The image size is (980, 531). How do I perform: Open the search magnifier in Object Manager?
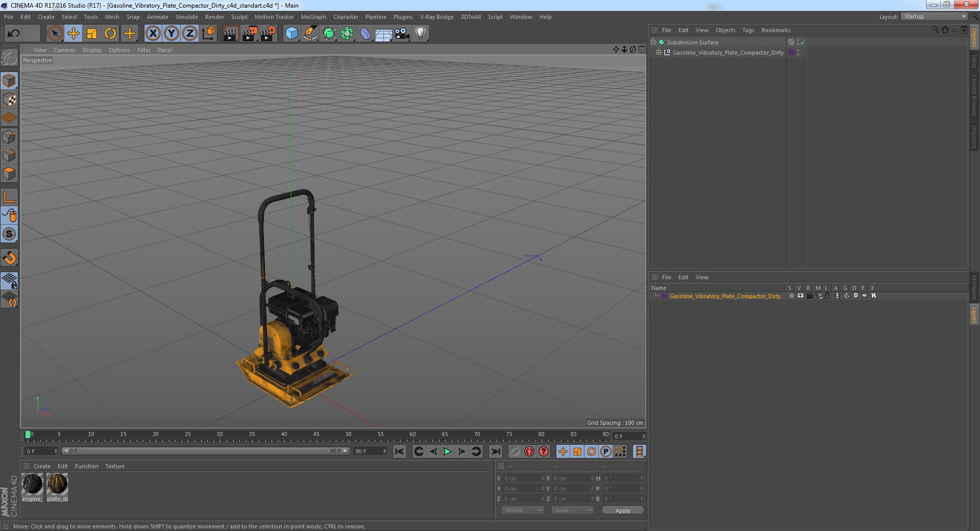935,30
